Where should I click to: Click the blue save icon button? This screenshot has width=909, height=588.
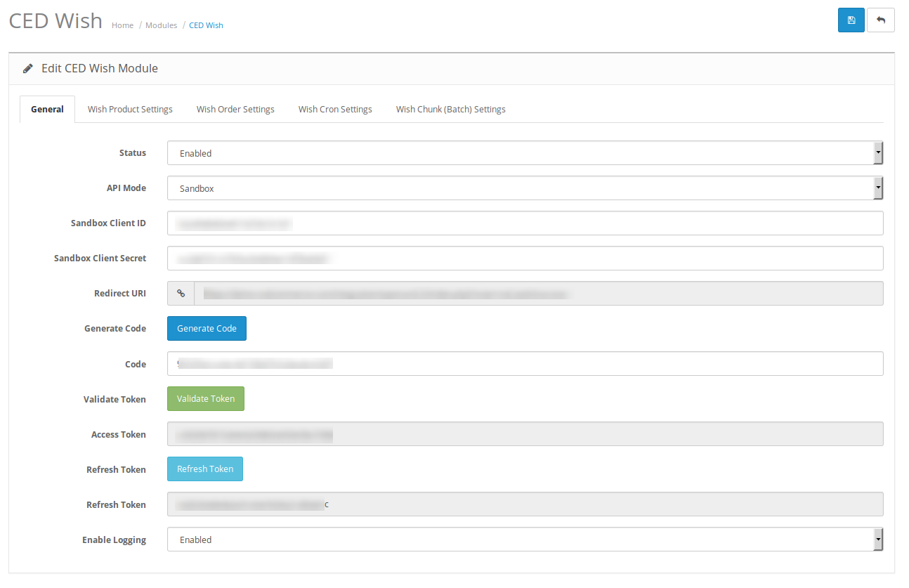[x=851, y=20]
